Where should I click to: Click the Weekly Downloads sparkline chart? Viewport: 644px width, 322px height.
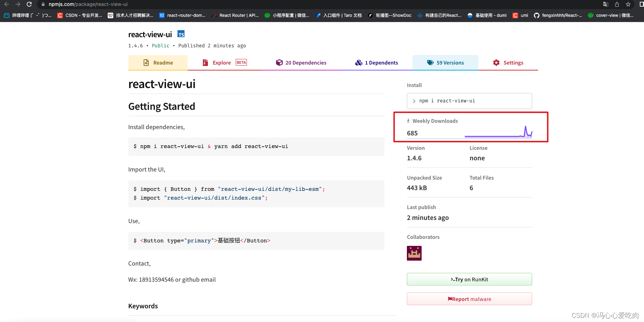click(x=498, y=132)
